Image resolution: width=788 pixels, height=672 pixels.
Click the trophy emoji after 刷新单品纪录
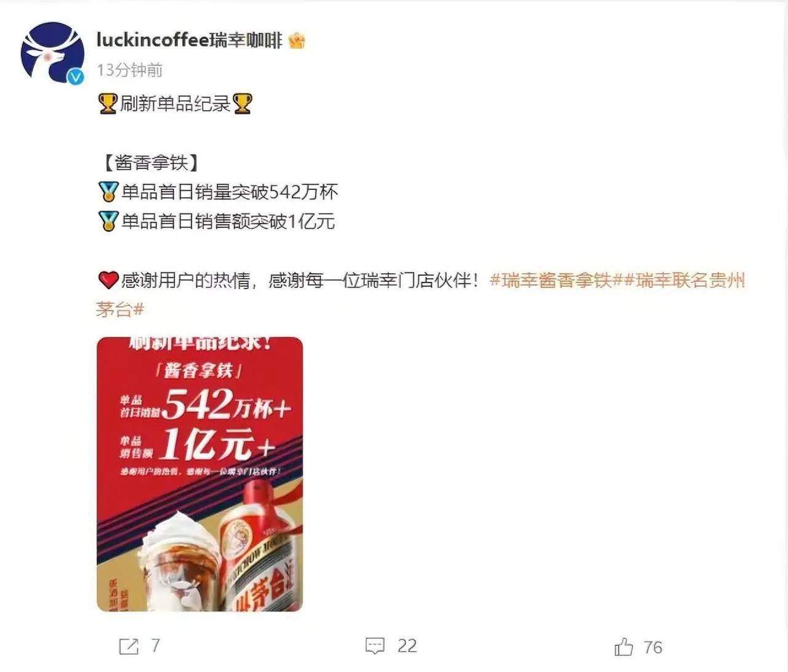[242, 103]
